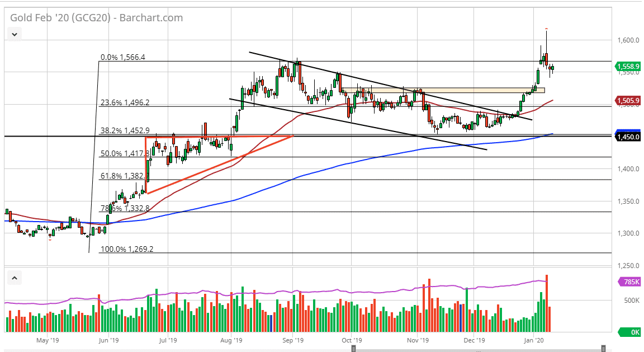
Task: Click the 500K volume axis label
Action: click(632, 301)
